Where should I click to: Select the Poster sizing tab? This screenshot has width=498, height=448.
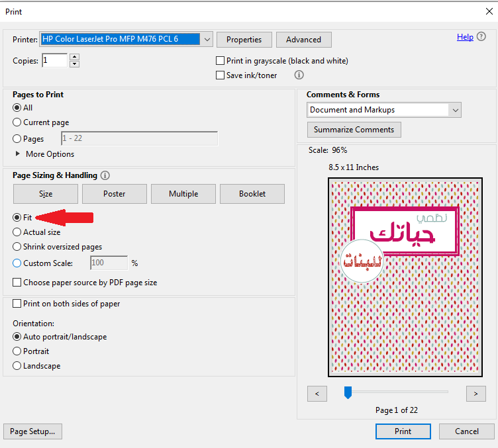click(115, 194)
